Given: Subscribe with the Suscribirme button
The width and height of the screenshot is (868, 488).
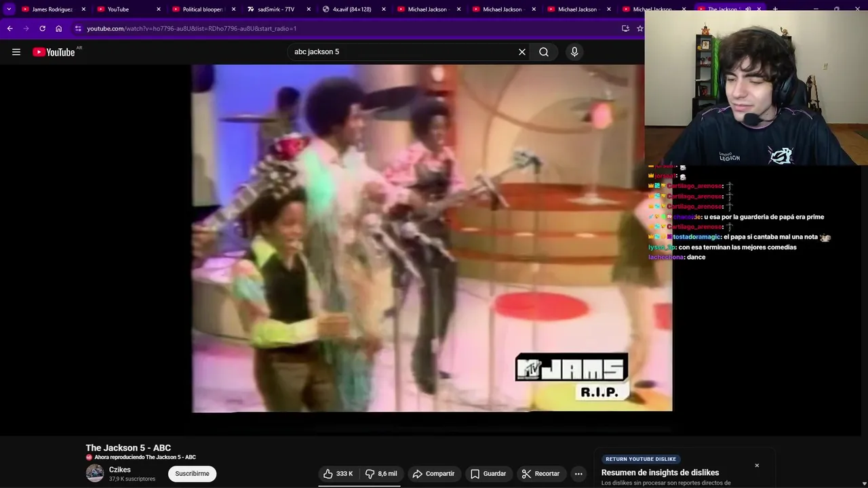Looking at the screenshot, I should [x=192, y=474].
